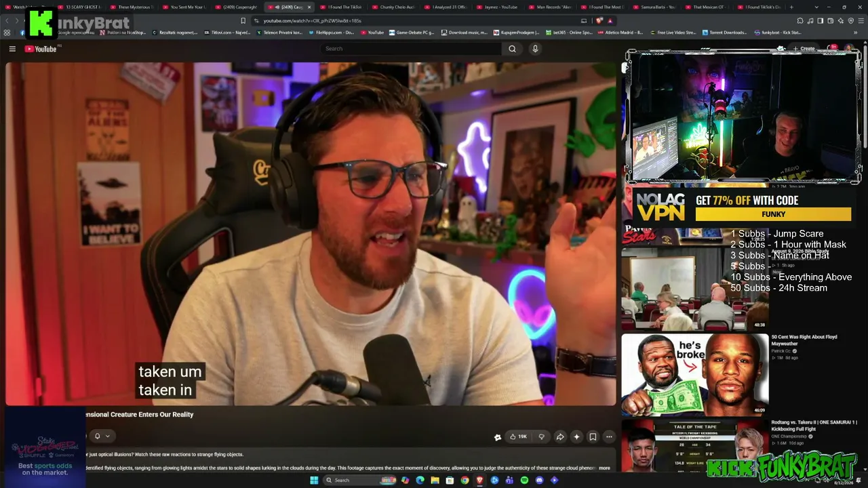868x488 pixels.
Task: Expand description with 'more' link
Action: pos(604,468)
